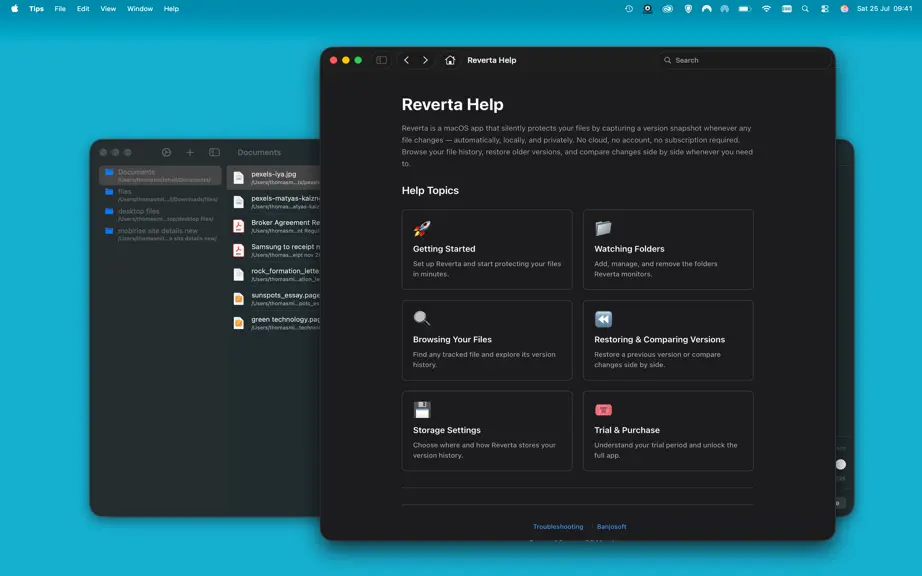Click the Search field in help window
The height and width of the screenshot is (576, 922).
point(746,60)
